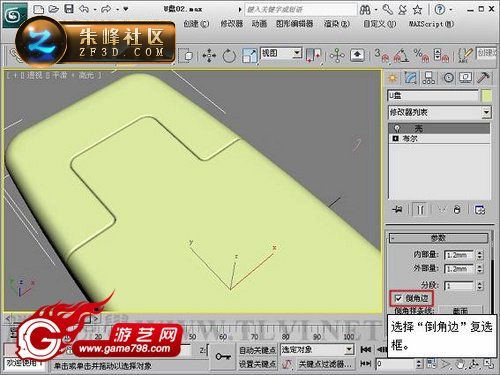Image resolution: width=500 pixels, height=375 pixels.
Task: Toggle Show End Result in stack
Action: pyautogui.click(x=420, y=210)
